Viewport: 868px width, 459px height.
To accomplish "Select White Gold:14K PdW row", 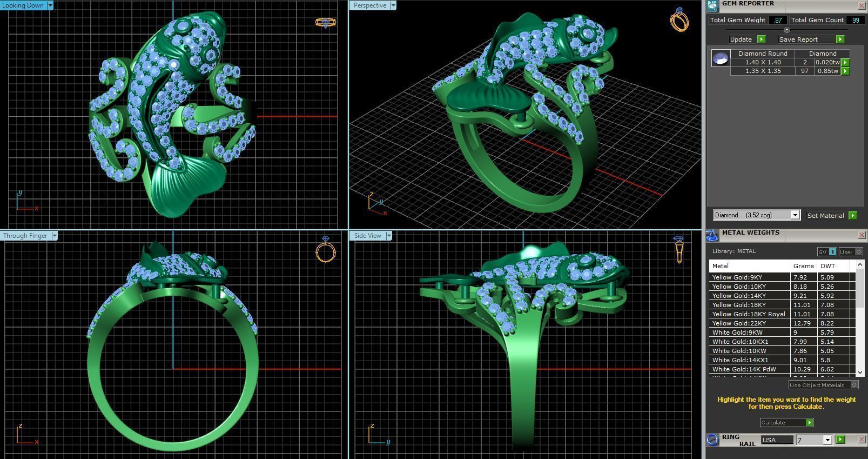I will 782,369.
